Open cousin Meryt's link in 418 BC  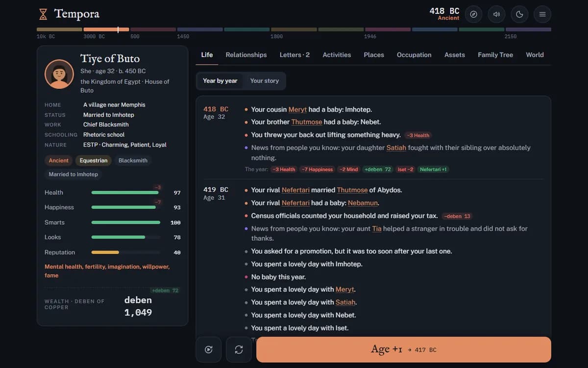point(297,109)
